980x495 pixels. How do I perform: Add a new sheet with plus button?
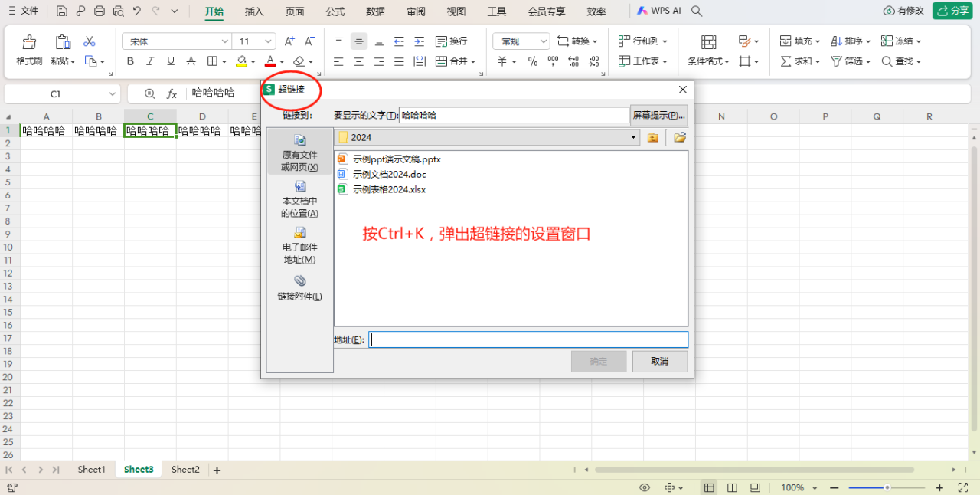coord(217,470)
